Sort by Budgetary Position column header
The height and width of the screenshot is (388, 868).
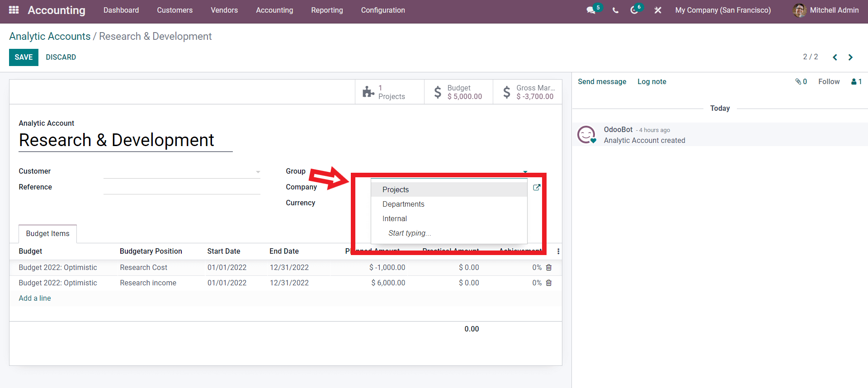point(151,251)
